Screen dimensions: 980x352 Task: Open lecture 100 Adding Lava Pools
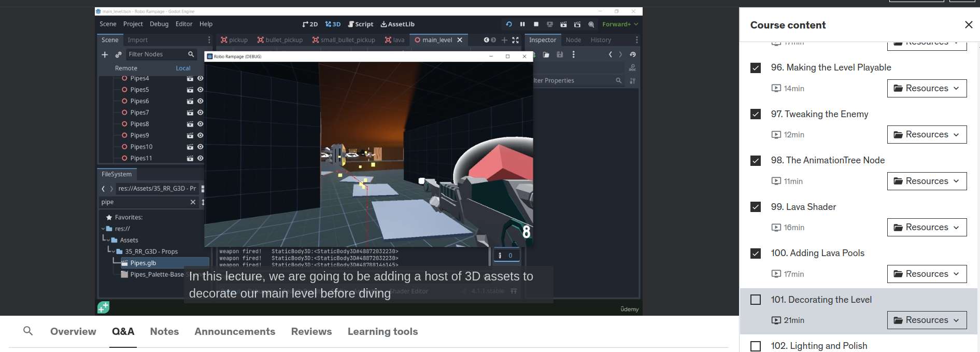[817, 253]
